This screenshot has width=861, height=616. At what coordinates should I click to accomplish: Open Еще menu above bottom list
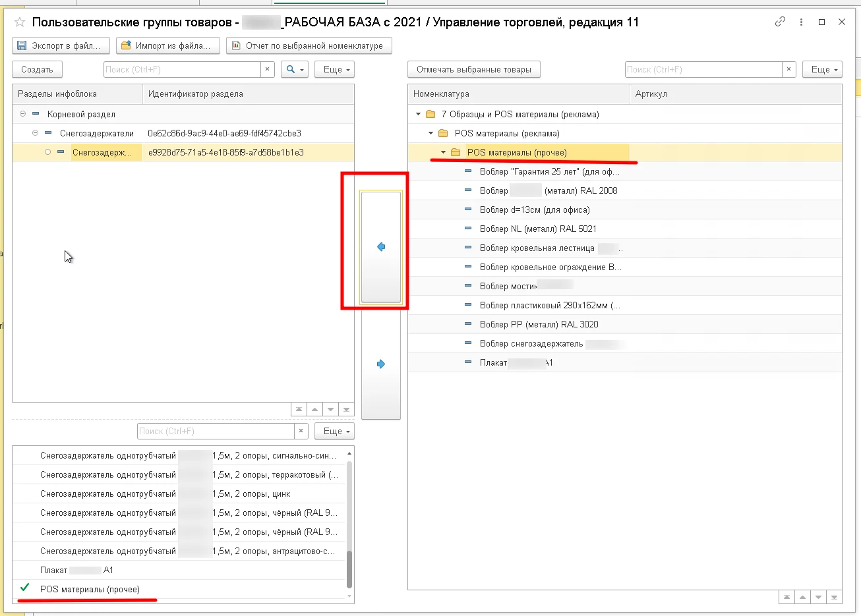click(334, 431)
